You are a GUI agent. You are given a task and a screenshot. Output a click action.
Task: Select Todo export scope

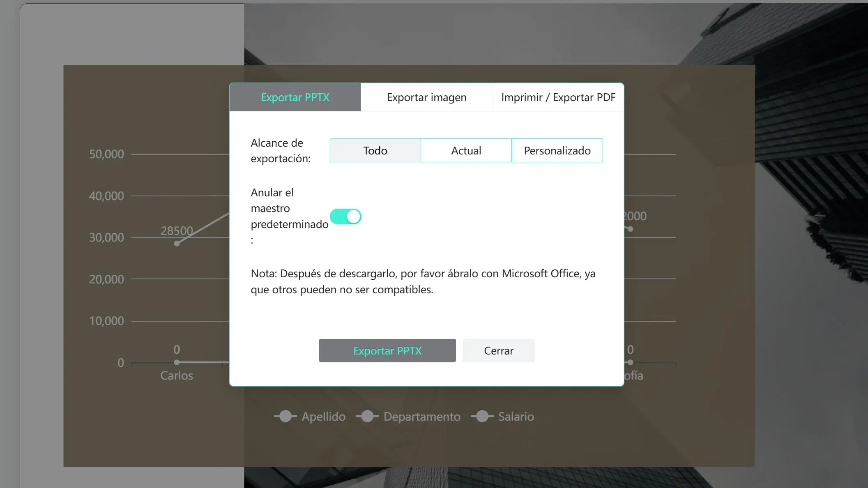pyautogui.click(x=375, y=151)
